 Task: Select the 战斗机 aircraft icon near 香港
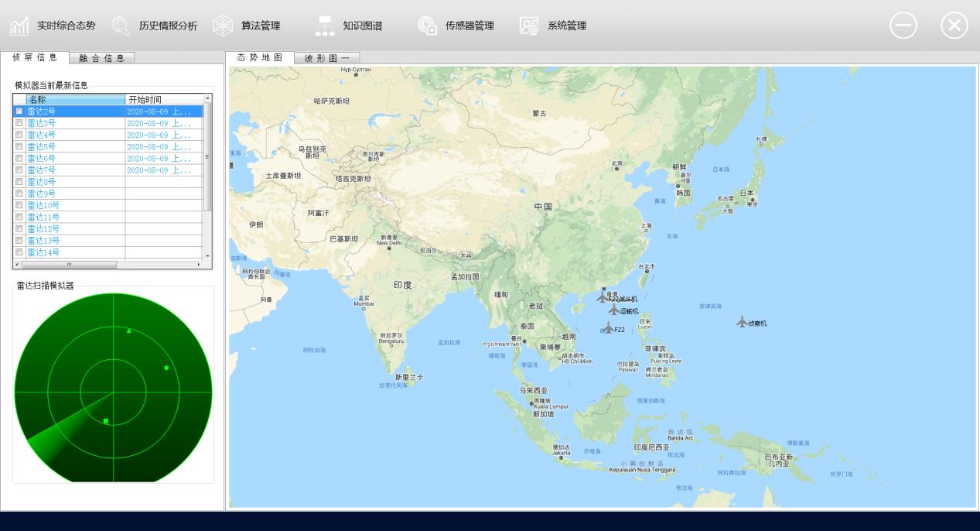[603, 297]
